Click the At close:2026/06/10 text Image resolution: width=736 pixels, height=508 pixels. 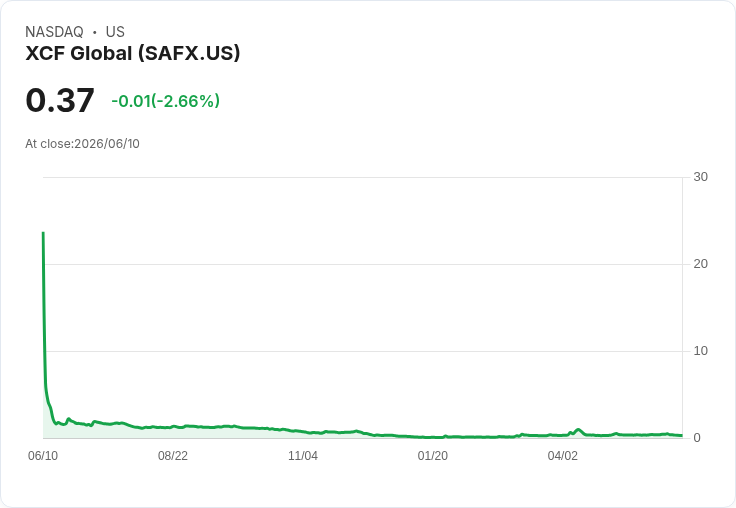pos(83,144)
